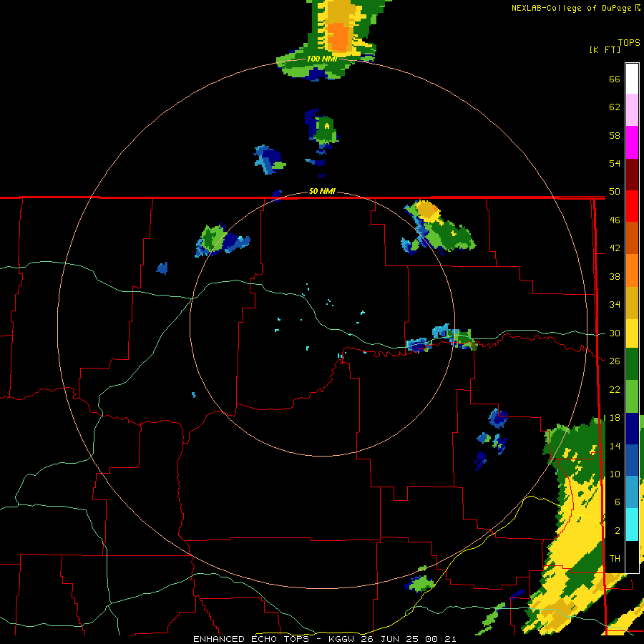Click the white swatch on the tops color bar
This screenshot has width=644, height=644.
pyautogui.click(x=632, y=79)
